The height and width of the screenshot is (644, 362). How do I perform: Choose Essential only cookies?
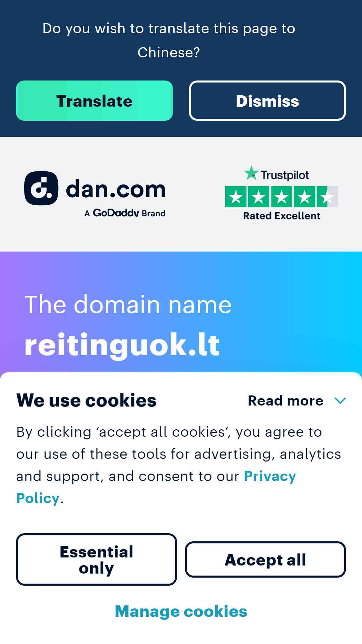point(97,559)
